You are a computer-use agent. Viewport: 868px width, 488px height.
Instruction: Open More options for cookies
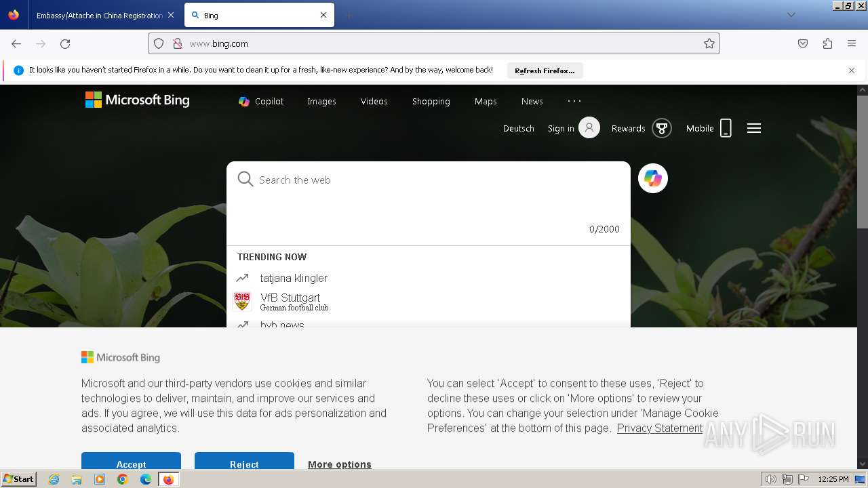(x=340, y=464)
